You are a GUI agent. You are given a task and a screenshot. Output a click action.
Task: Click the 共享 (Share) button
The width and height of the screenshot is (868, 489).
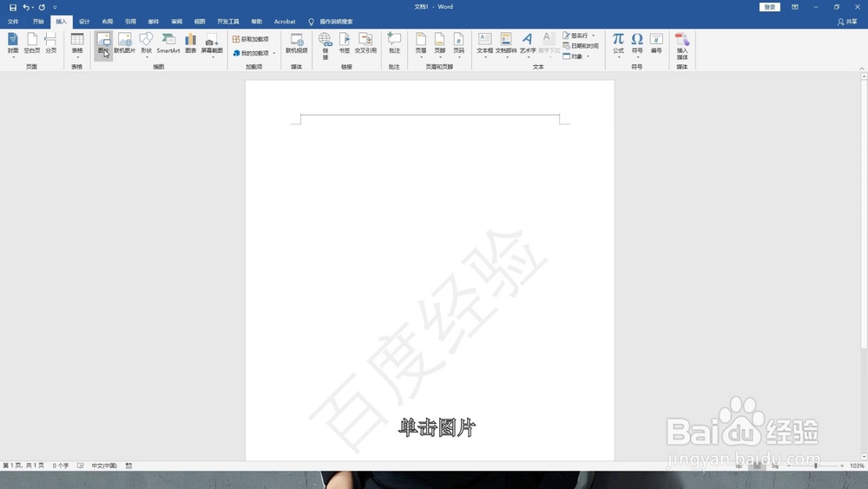847,22
